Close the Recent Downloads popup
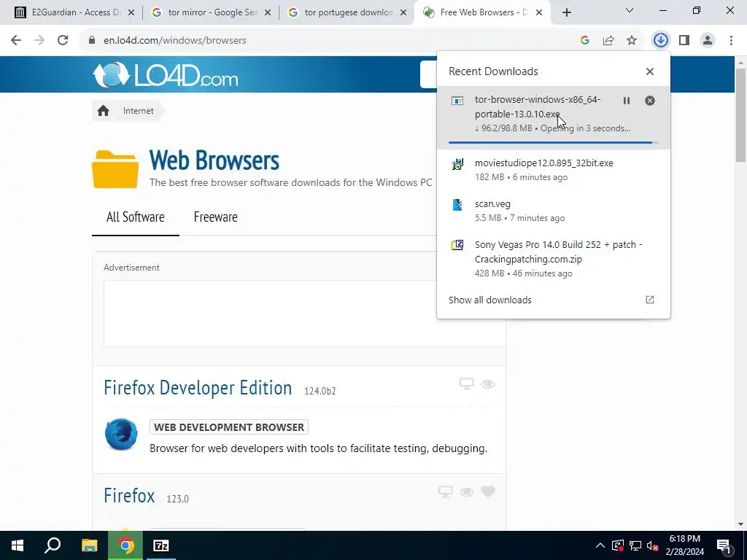 coord(650,71)
